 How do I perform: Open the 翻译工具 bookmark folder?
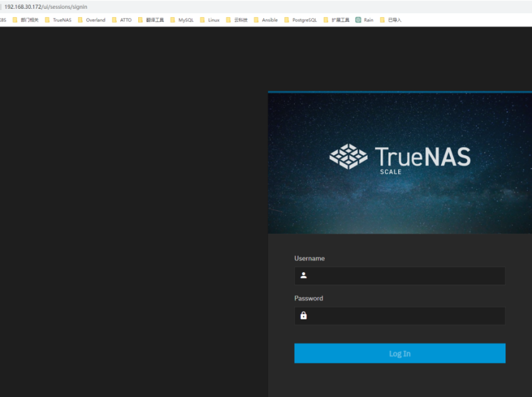pos(151,20)
